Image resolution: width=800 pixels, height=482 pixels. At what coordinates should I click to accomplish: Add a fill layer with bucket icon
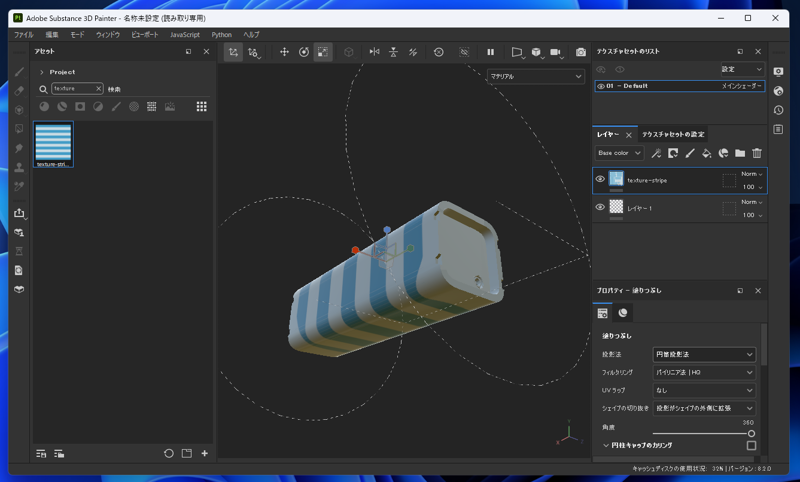[707, 153]
